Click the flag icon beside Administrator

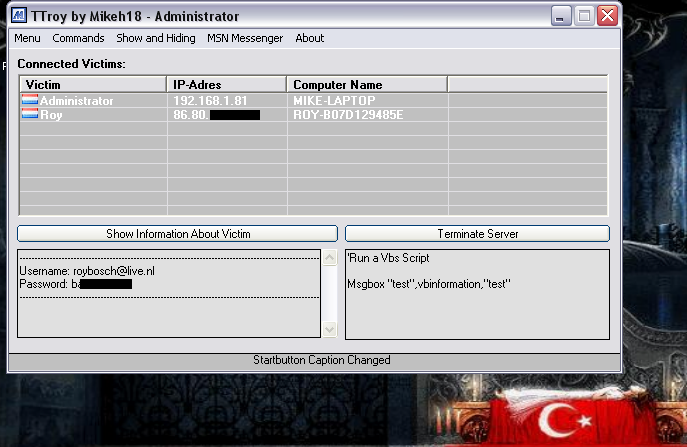[x=30, y=100]
